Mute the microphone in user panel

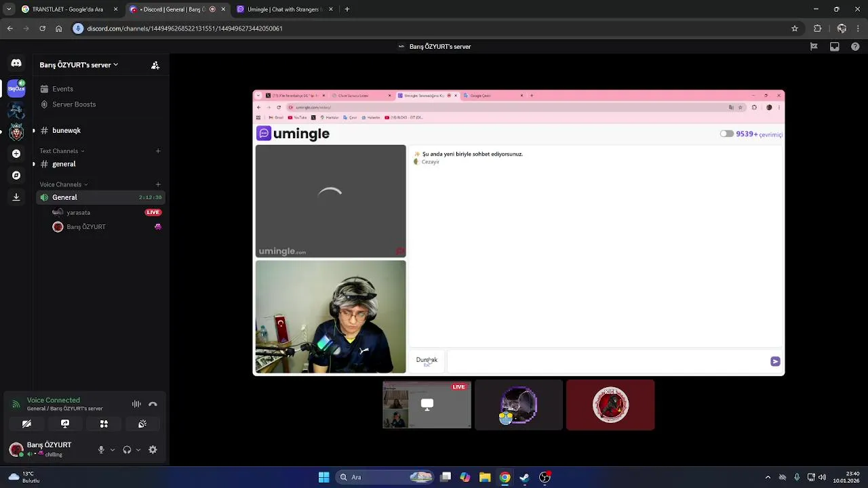[101, 449]
